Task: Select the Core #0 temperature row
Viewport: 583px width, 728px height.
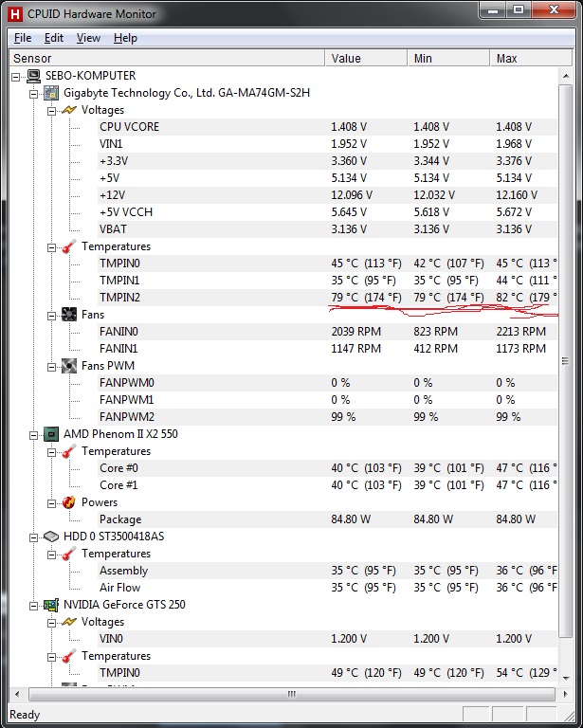Action: click(327, 468)
